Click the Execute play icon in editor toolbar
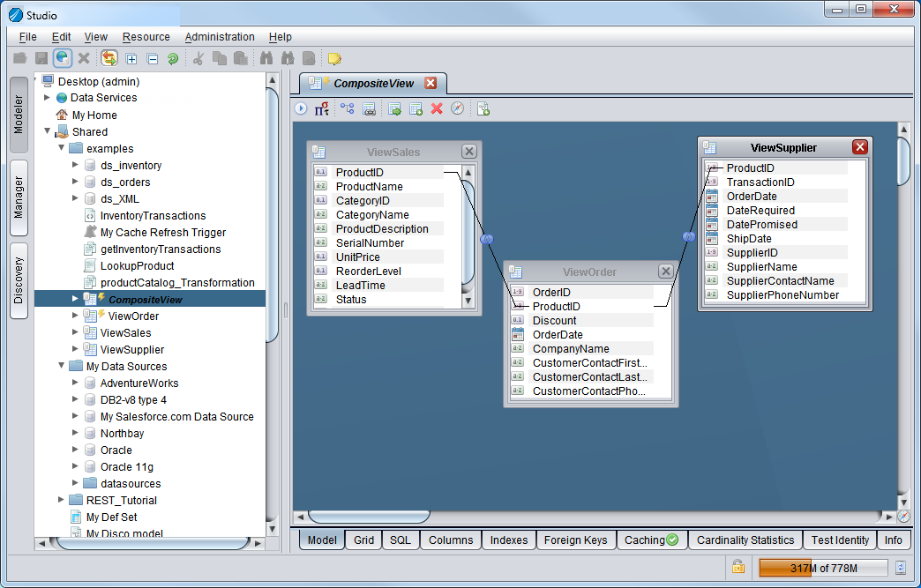 click(x=301, y=108)
